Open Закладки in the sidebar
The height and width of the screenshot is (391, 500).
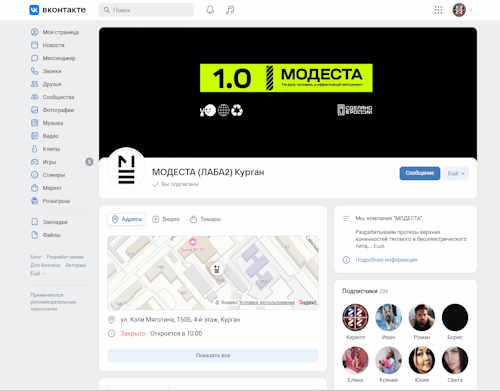[x=49, y=222]
